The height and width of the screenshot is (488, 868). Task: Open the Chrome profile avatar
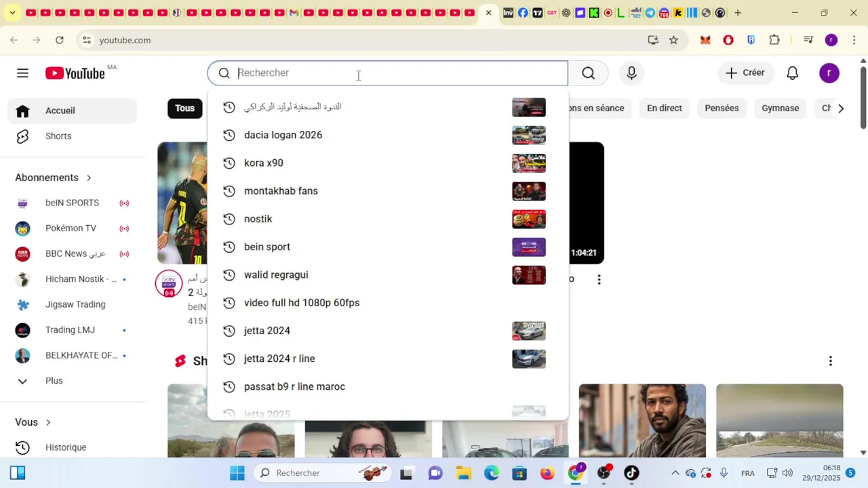831,40
